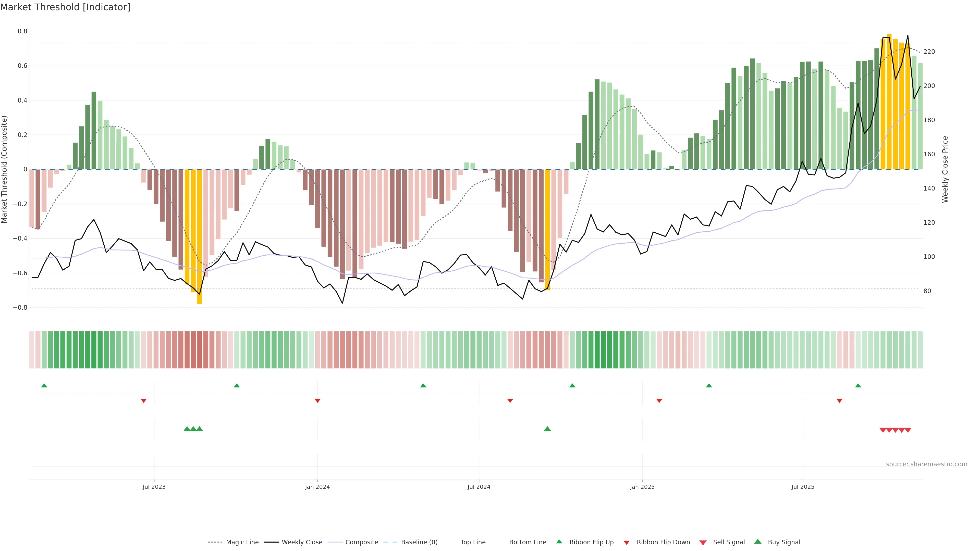The image size is (980, 551).
Task: Click the Ribbon Flip Down legend triangle
Action: point(627,543)
